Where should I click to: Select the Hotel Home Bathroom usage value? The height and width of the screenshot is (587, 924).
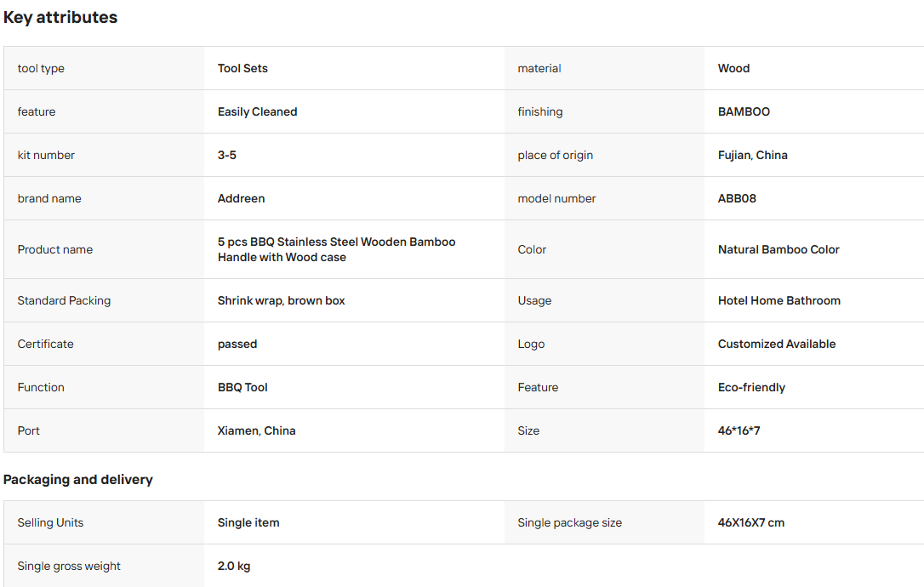779,300
